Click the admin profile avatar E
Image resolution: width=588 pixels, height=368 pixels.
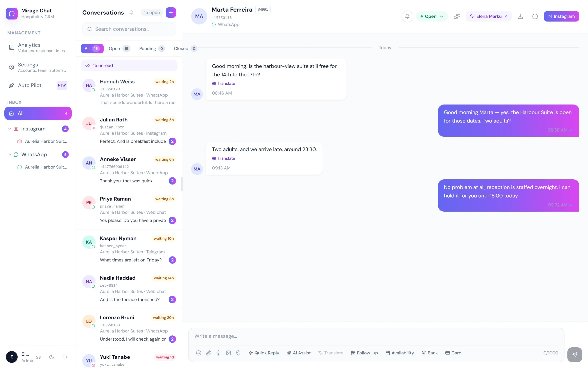[x=12, y=357]
